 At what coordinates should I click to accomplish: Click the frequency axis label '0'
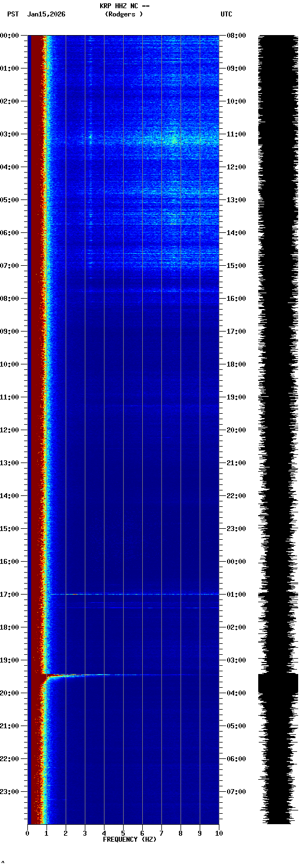pyautogui.click(x=27, y=833)
